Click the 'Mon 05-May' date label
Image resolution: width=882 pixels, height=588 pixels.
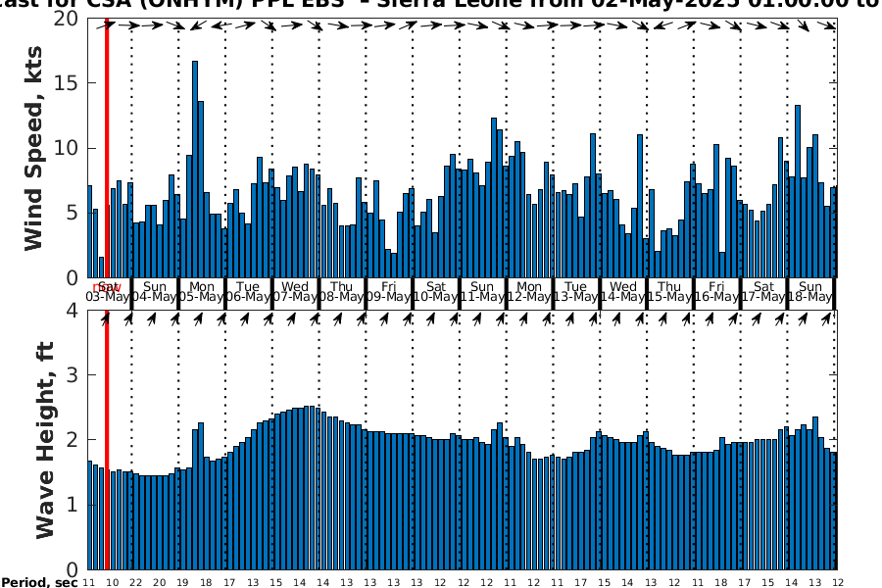(201, 291)
